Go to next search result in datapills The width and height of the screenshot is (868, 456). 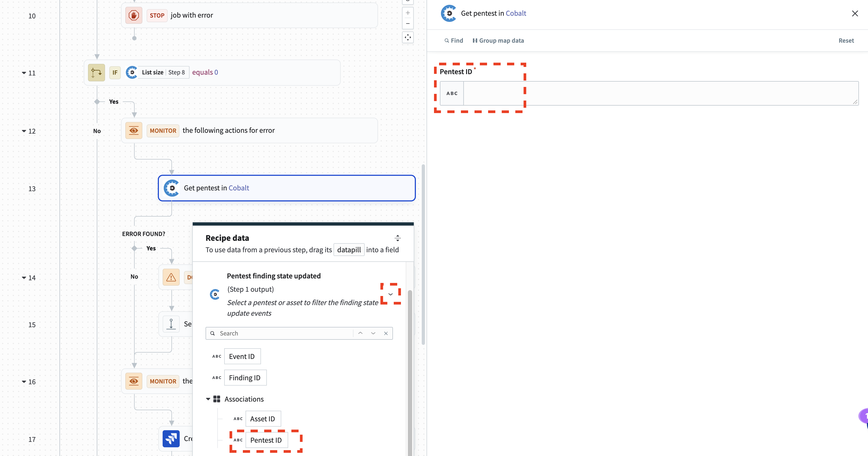coord(373,333)
